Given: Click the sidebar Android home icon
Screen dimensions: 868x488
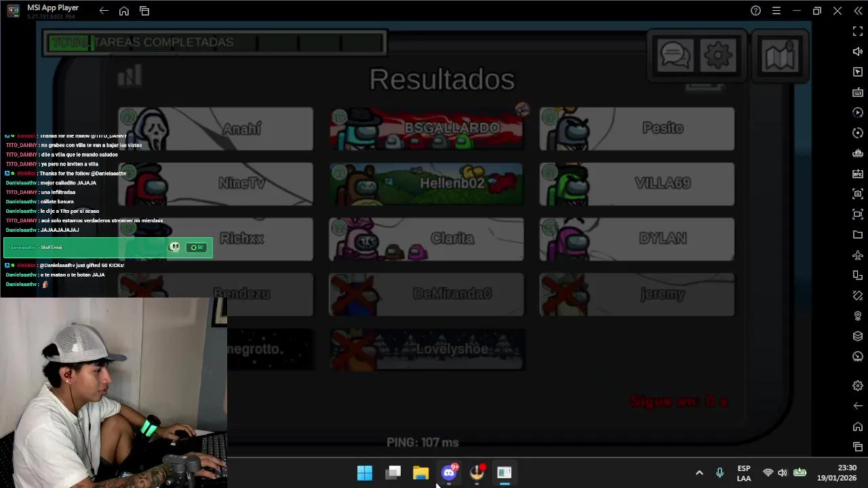Looking at the screenshot, I should click(858, 426).
